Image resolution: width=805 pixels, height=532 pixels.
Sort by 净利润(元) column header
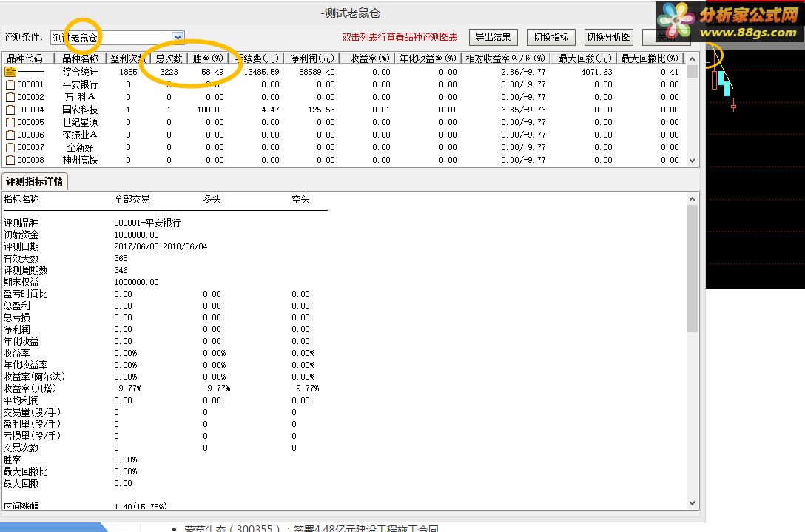click(312, 58)
